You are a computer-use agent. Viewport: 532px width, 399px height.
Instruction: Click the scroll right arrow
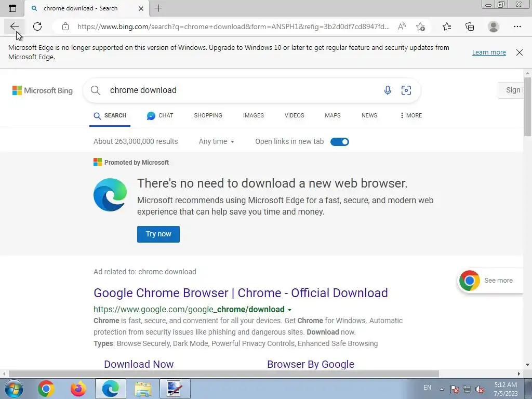click(519, 374)
